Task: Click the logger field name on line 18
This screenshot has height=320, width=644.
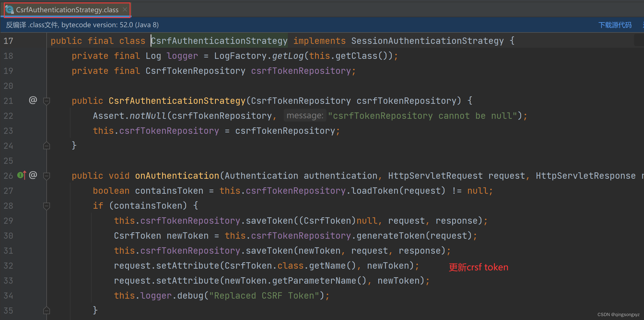Action: point(182,56)
